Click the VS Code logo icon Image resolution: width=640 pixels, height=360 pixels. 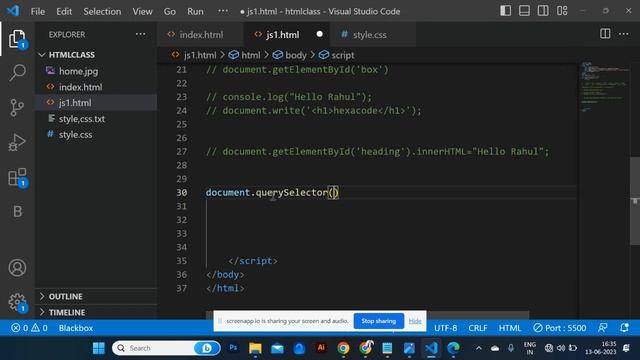pos(13,11)
